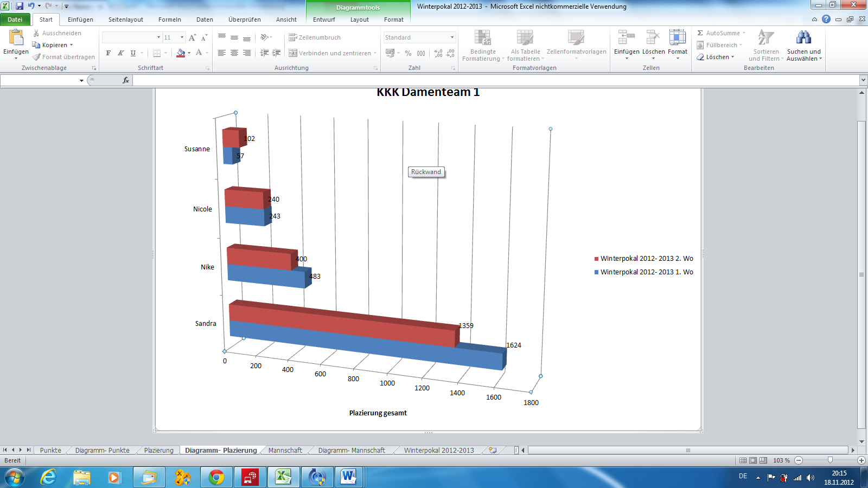This screenshot has width=868, height=488.
Task: Click the font color A icon
Action: pos(199,53)
